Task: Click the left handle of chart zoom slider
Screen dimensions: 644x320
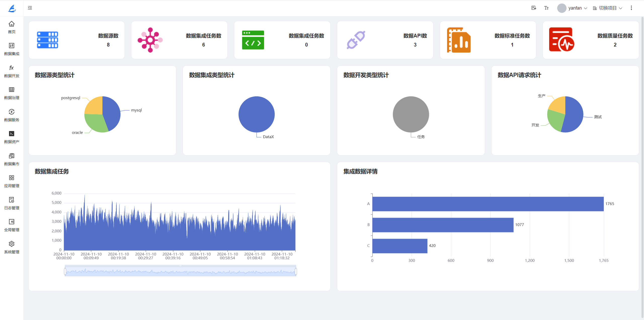Action: (65, 271)
